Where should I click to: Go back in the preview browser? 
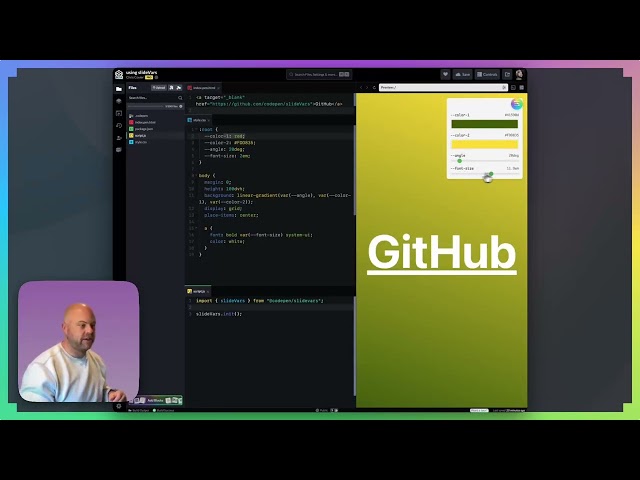coord(361,87)
